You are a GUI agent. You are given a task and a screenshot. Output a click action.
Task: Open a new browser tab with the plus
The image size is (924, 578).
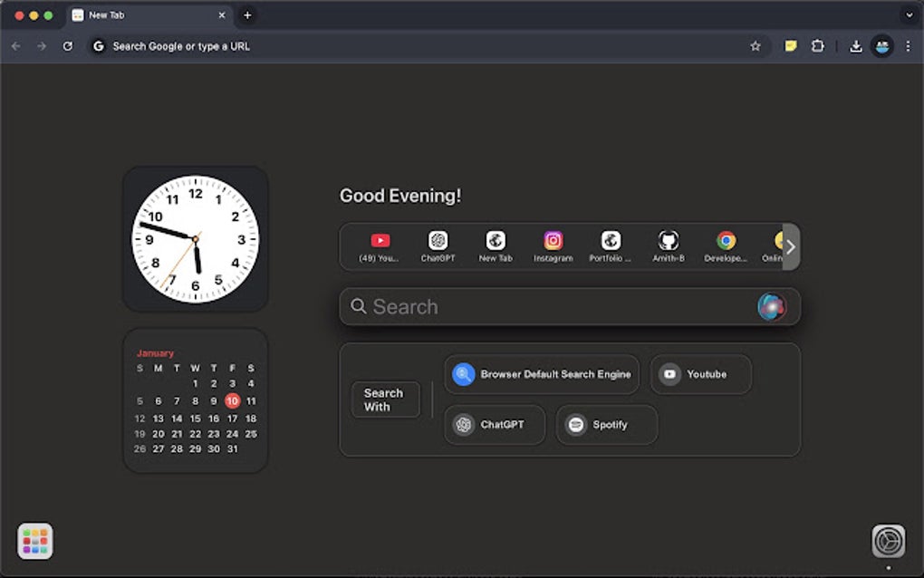[x=247, y=15]
